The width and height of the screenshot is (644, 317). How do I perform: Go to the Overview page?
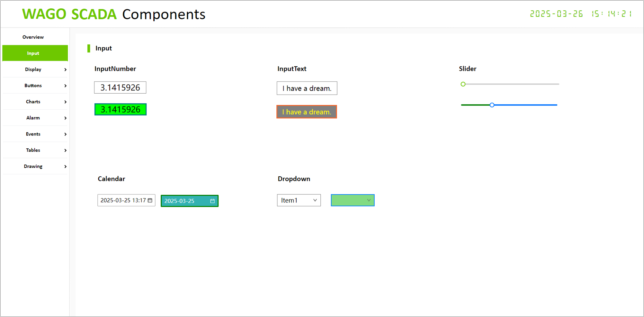click(33, 37)
